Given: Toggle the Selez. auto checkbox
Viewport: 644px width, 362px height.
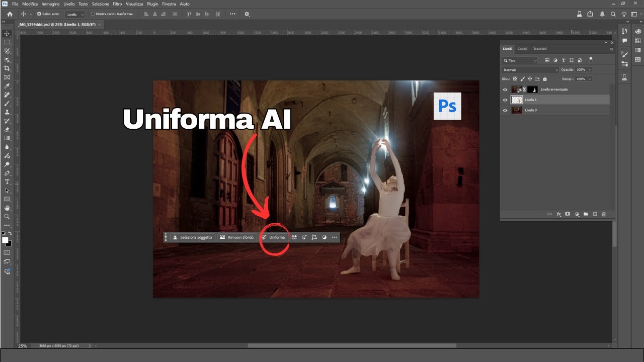Looking at the screenshot, I should coord(39,14).
